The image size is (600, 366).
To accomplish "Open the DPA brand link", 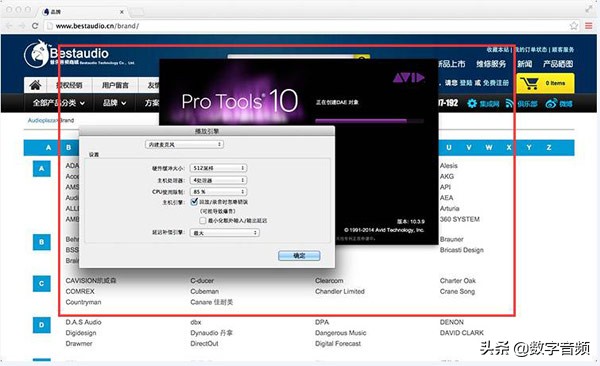I will point(322,322).
